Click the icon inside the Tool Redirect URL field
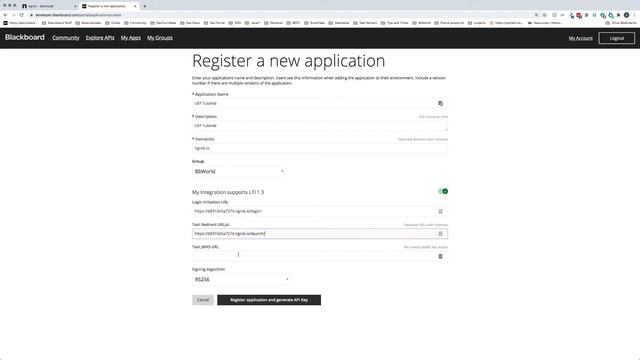 [440, 234]
